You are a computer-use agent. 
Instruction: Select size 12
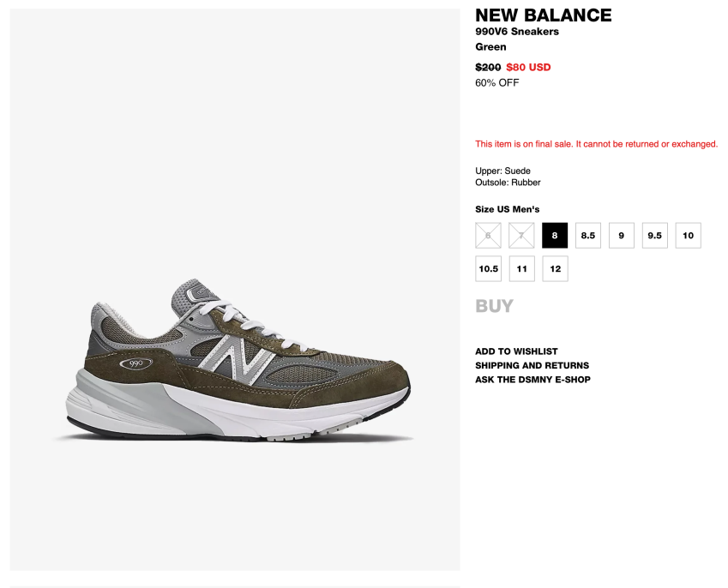click(556, 269)
